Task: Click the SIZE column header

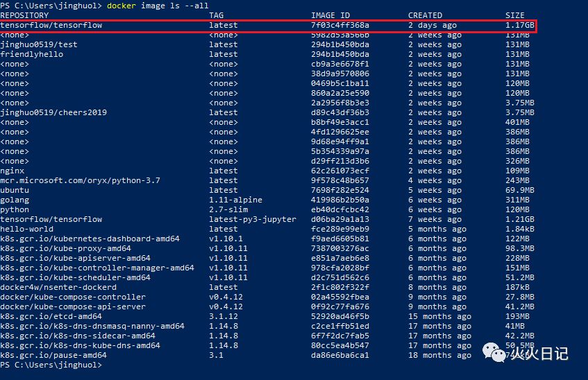Action: click(515, 15)
